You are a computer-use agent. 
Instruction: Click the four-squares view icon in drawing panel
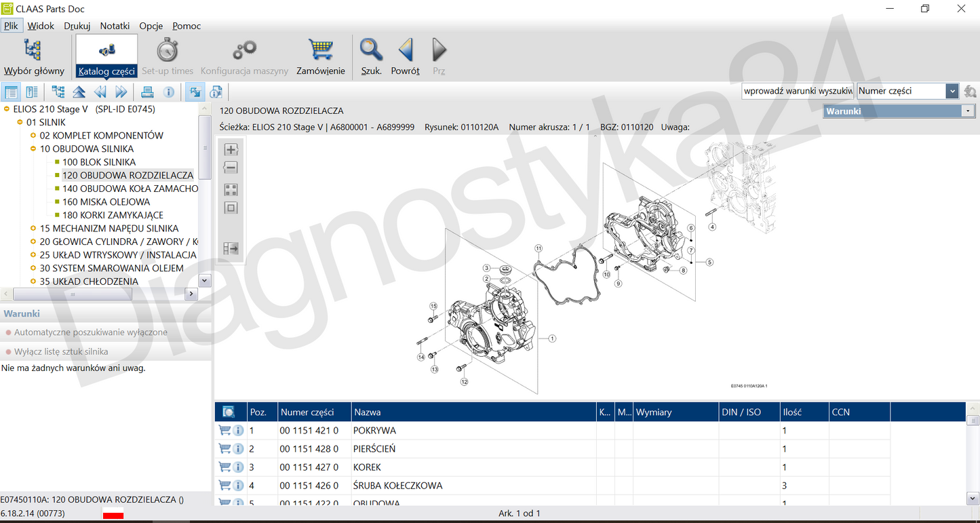tap(231, 190)
